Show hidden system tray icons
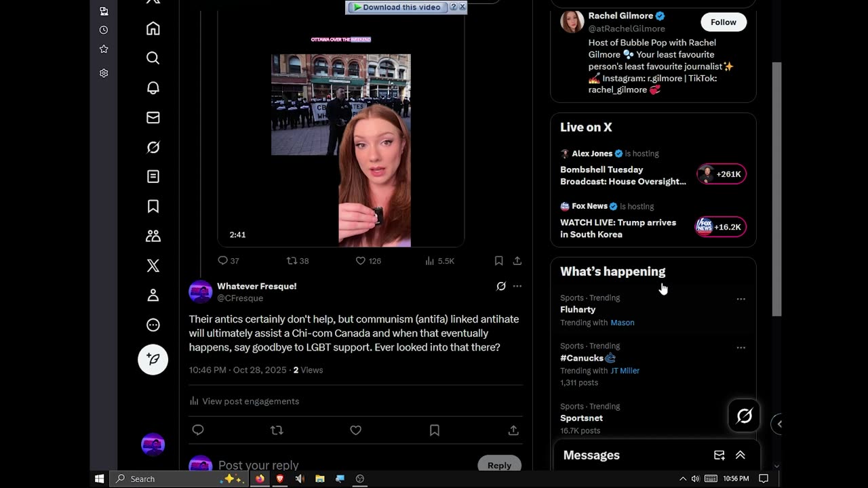Image resolution: width=868 pixels, height=488 pixels. [x=682, y=479]
